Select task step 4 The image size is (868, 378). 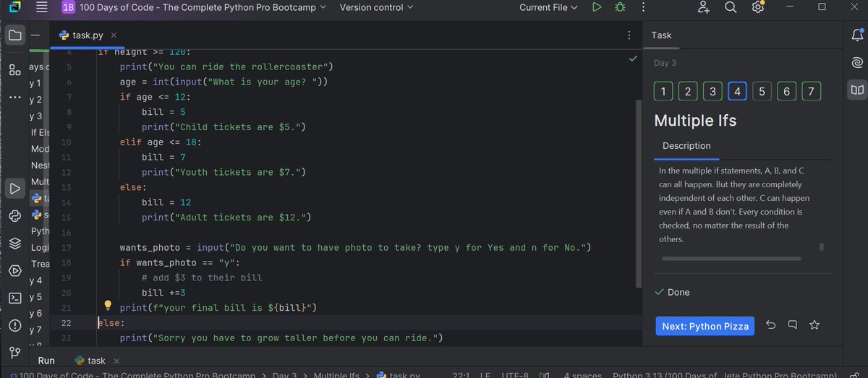pyautogui.click(x=737, y=91)
